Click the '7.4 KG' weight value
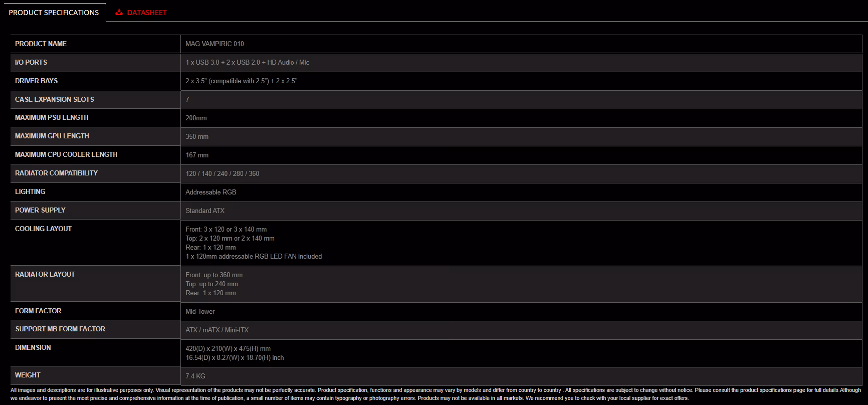The width and height of the screenshot is (868, 405). pos(195,376)
